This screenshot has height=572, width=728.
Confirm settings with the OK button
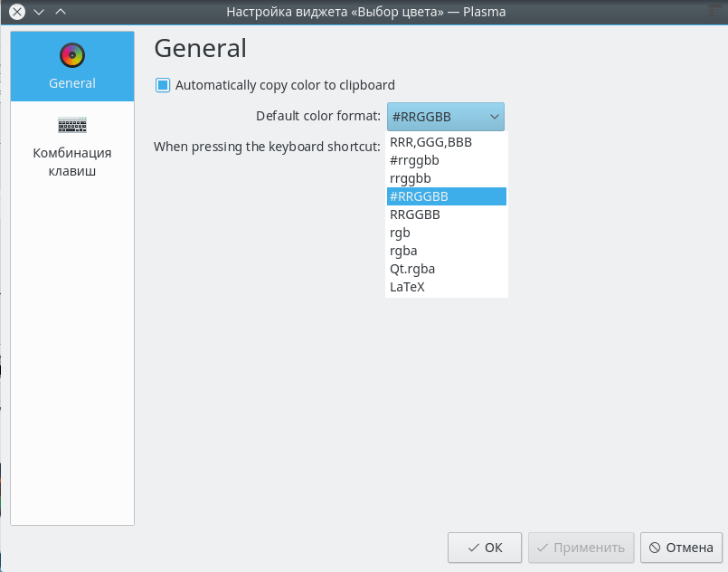pos(485,548)
